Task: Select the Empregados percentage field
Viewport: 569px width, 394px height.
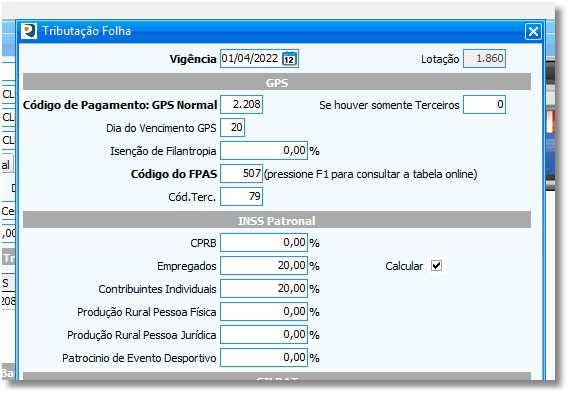Action: coord(264,266)
